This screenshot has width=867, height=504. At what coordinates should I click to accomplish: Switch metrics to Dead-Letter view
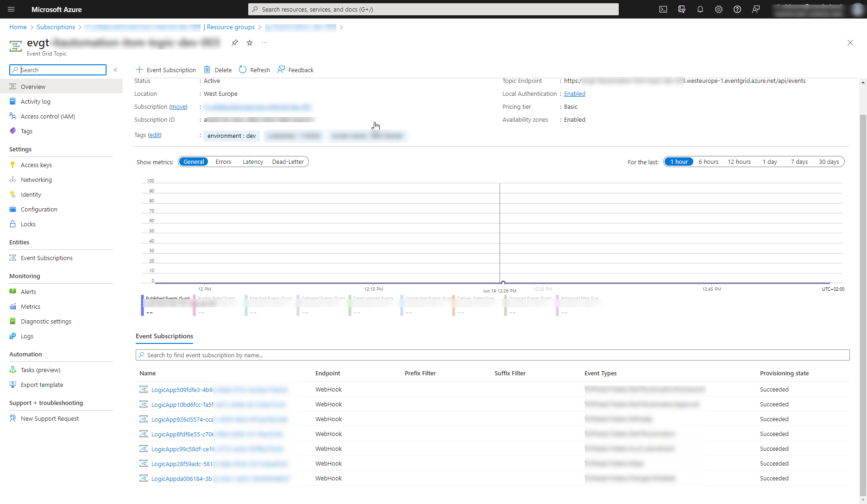click(x=288, y=162)
